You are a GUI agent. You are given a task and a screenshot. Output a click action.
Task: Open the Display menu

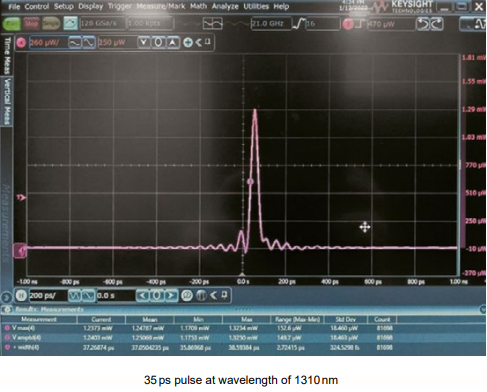[x=90, y=6]
